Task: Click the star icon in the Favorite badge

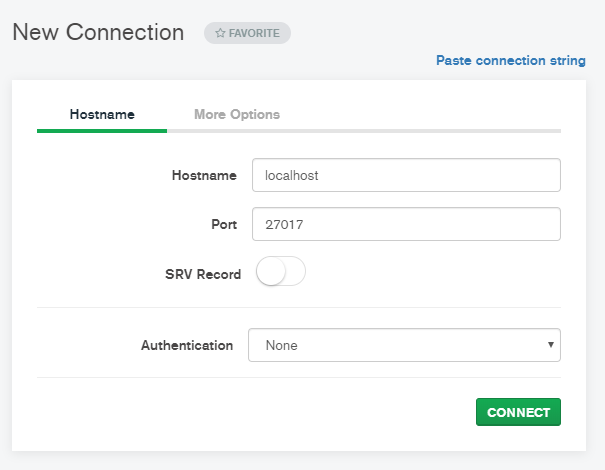Action: (x=221, y=33)
